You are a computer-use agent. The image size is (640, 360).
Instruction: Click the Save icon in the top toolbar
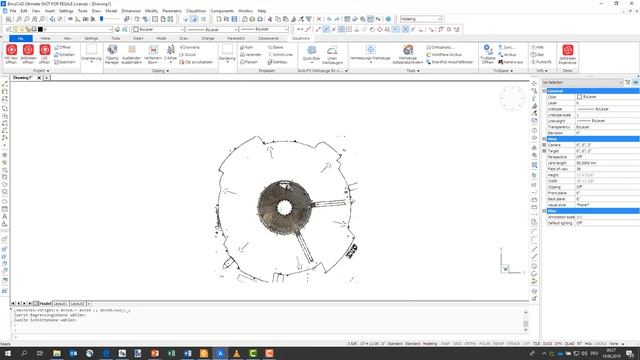point(234,19)
